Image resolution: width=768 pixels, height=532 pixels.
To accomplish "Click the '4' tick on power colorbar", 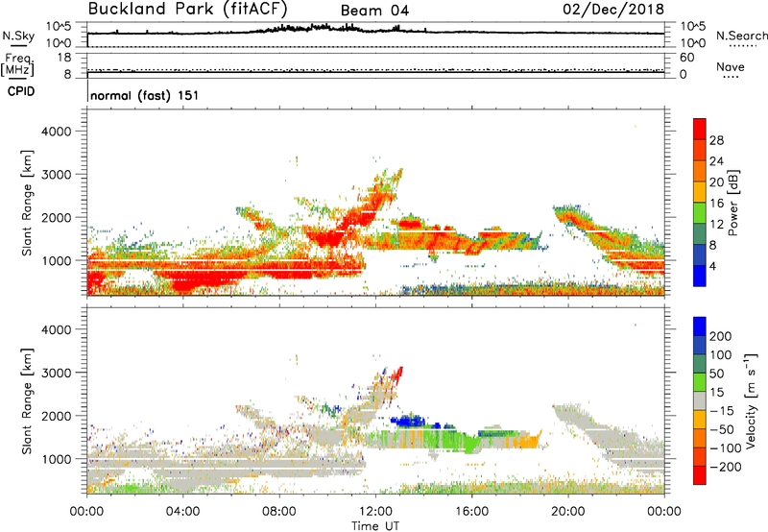I will point(713,266).
